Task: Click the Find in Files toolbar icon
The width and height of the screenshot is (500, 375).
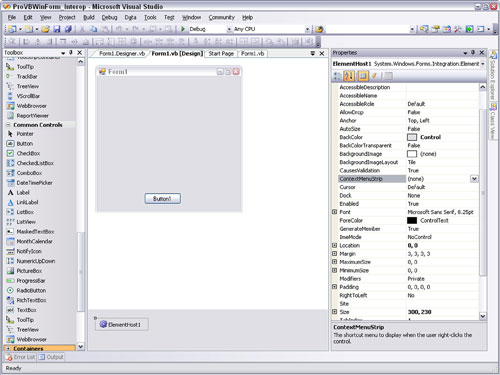Action: point(319,29)
